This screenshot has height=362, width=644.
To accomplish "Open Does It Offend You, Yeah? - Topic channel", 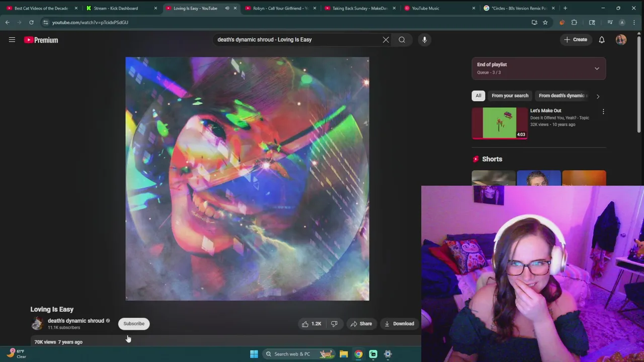I will tap(559, 118).
